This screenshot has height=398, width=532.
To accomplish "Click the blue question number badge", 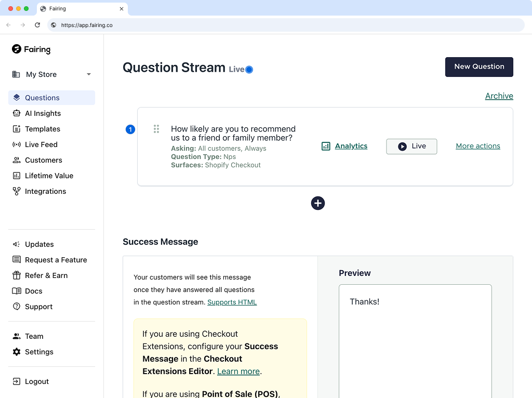I will 130,129.
